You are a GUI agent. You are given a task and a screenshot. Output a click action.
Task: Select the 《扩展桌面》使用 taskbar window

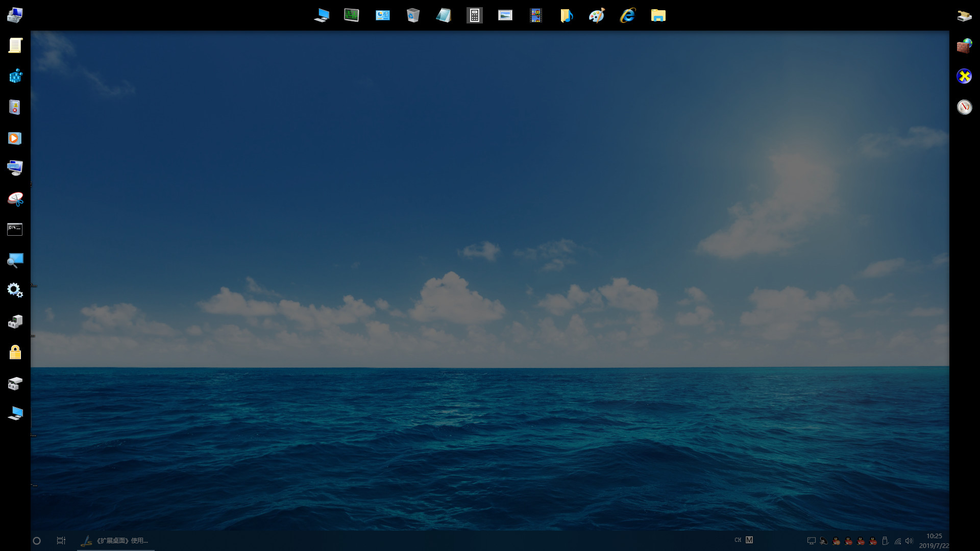click(x=115, y=540)
